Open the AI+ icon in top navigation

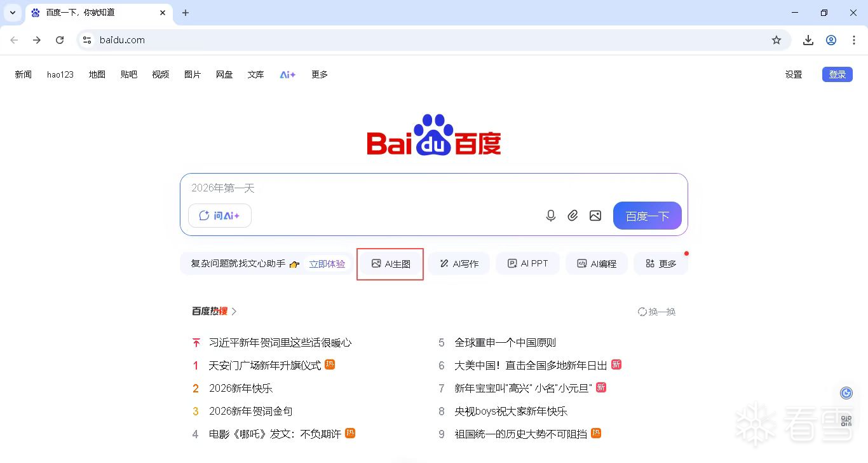(288, 74)
